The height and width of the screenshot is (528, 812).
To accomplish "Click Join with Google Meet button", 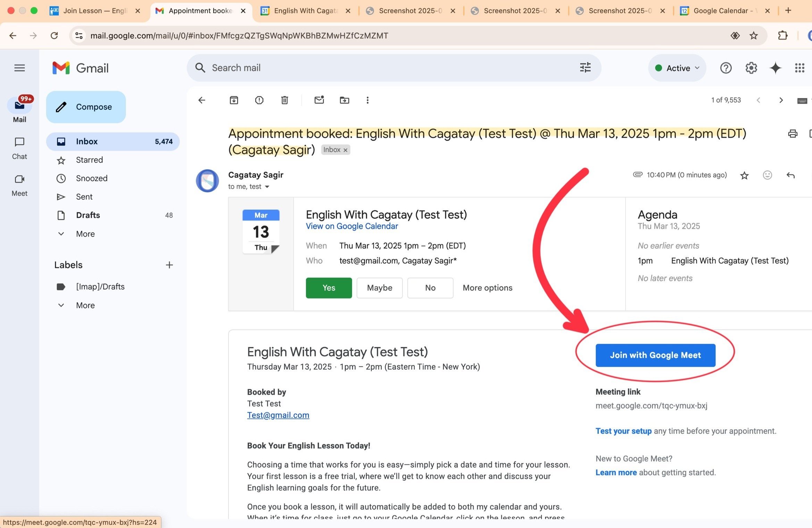I will coord(655,355).
